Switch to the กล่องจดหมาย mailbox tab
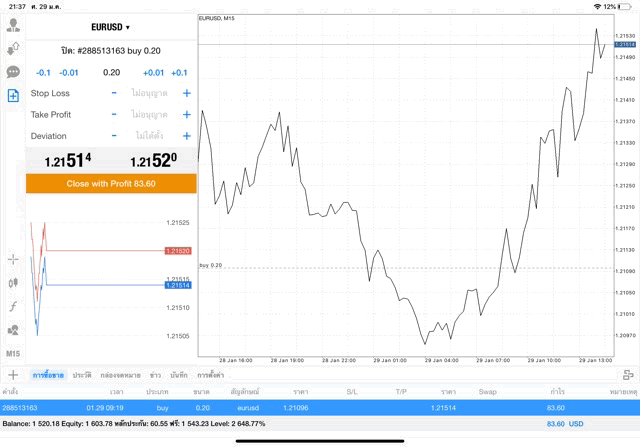 pyautogui.click(x=120, y=375)
